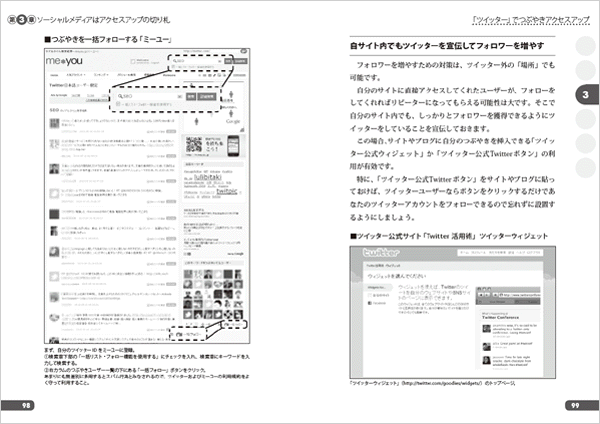Select the Twitter日本語ユーザー検索 page heading
600x424 pixels.
point(73,85)
